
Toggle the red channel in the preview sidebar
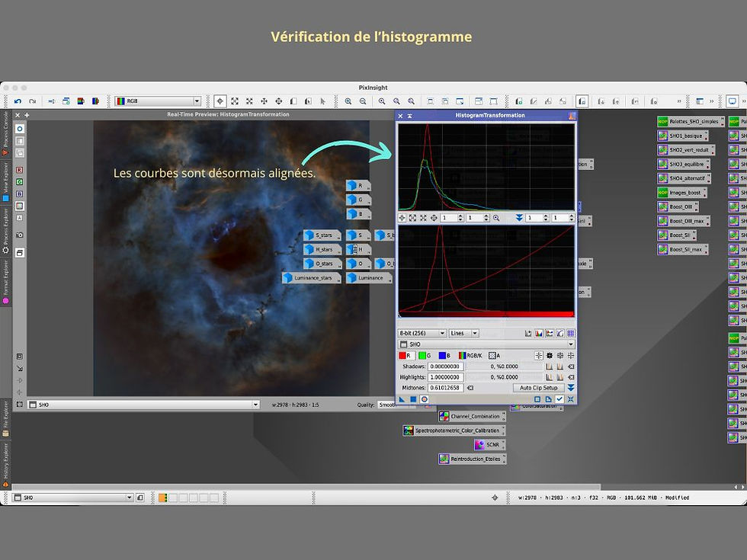(20, 170)
